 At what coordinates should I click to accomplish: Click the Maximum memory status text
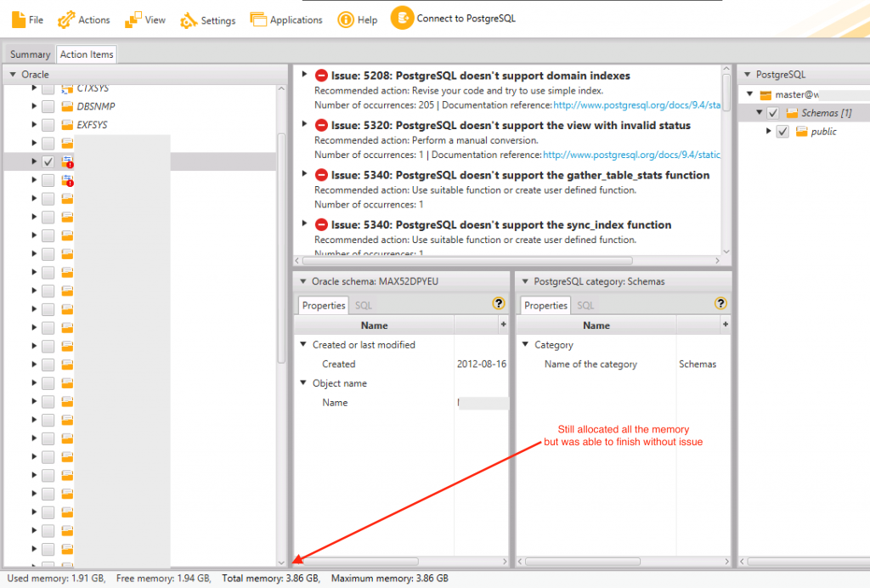click(389, 578)
